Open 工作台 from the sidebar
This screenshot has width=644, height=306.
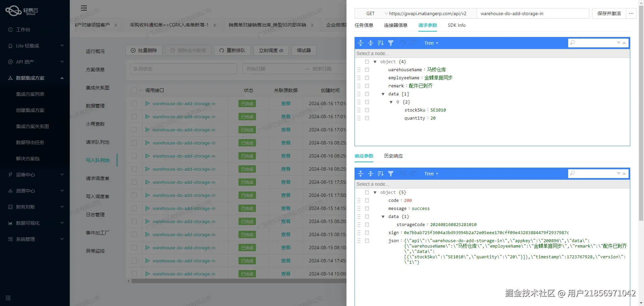tap(23, 30)
